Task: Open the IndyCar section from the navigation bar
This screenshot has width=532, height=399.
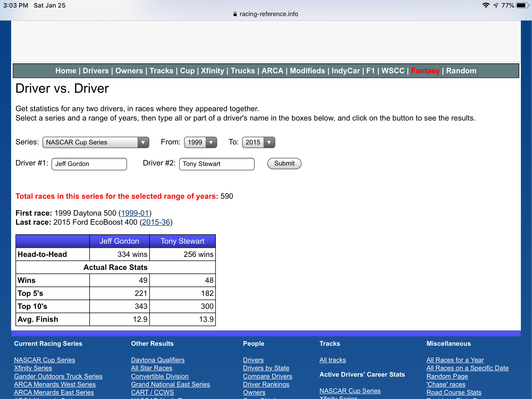Action: (345, 71)
